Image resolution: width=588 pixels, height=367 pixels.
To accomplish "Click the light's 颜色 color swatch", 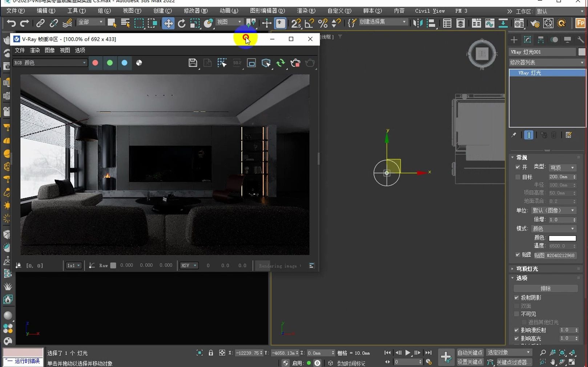I will (563, 238).
